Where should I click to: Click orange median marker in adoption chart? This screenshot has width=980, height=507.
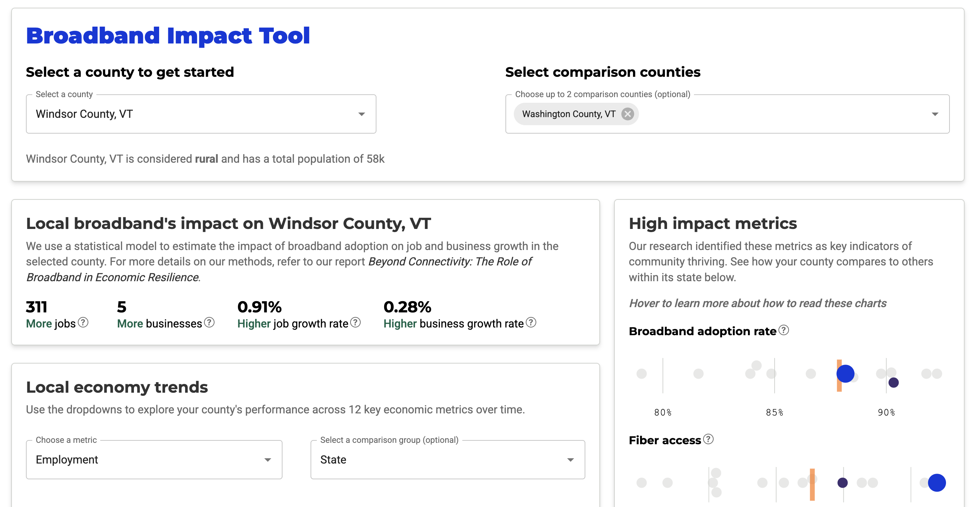click(x=839, y=375)
